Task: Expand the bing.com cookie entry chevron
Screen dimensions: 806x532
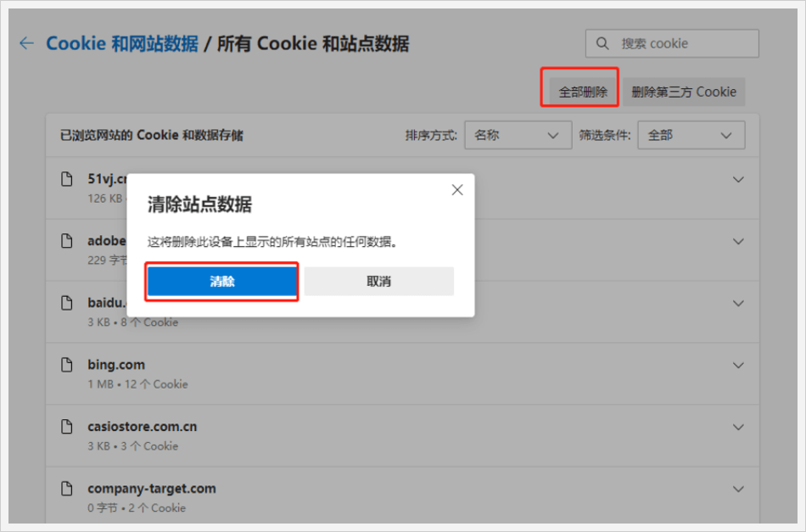Action: pyautogui.click(x=738, y=365)
